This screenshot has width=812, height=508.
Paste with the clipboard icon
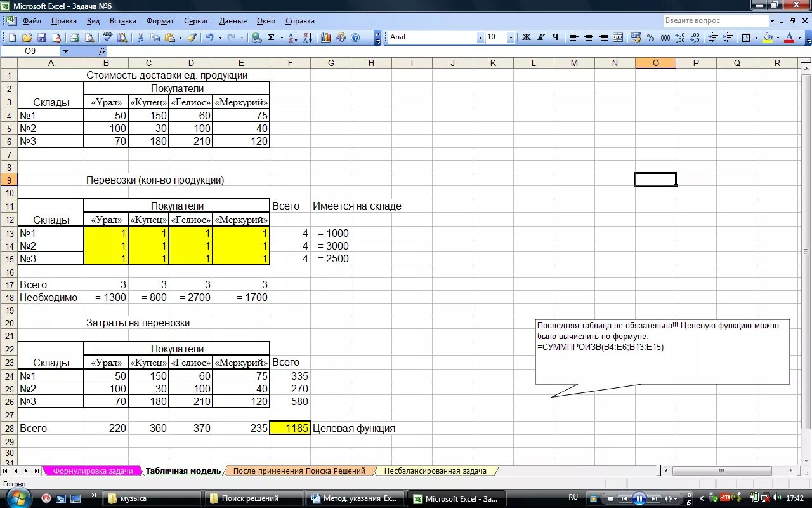pos(169,37)
